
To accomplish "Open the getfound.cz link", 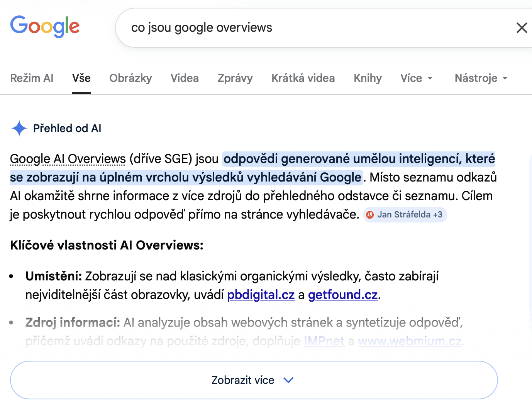I will [x=343, y=295].
